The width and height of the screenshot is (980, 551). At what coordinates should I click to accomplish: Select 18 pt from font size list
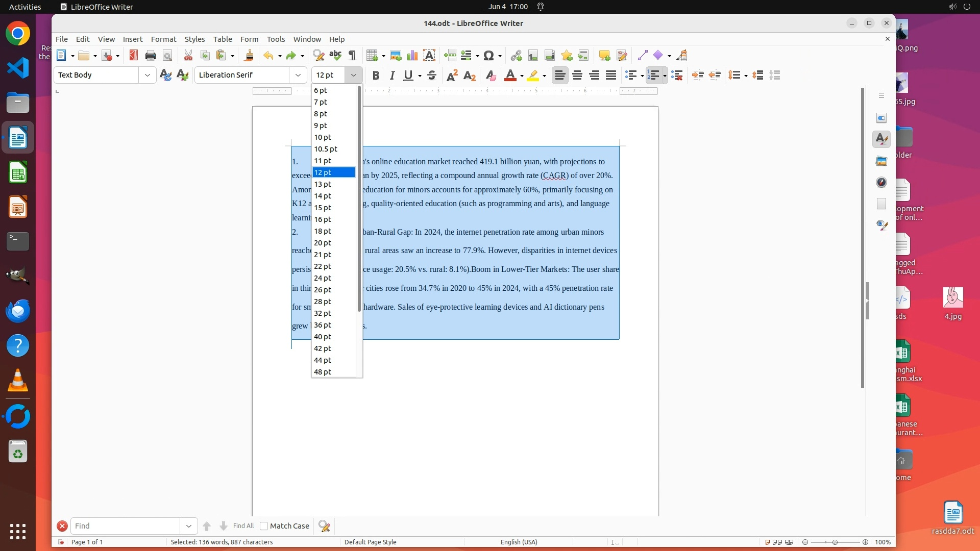coord(323,231)
